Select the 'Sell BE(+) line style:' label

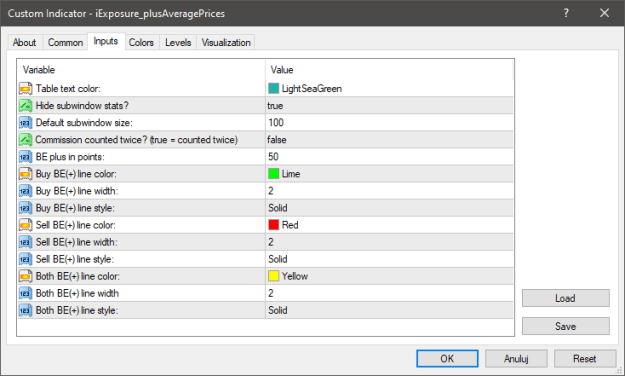tap(75, 259)
